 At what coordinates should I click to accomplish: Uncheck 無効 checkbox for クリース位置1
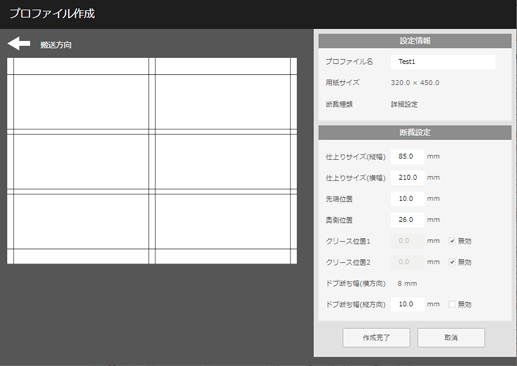click(x=452, y=241)
